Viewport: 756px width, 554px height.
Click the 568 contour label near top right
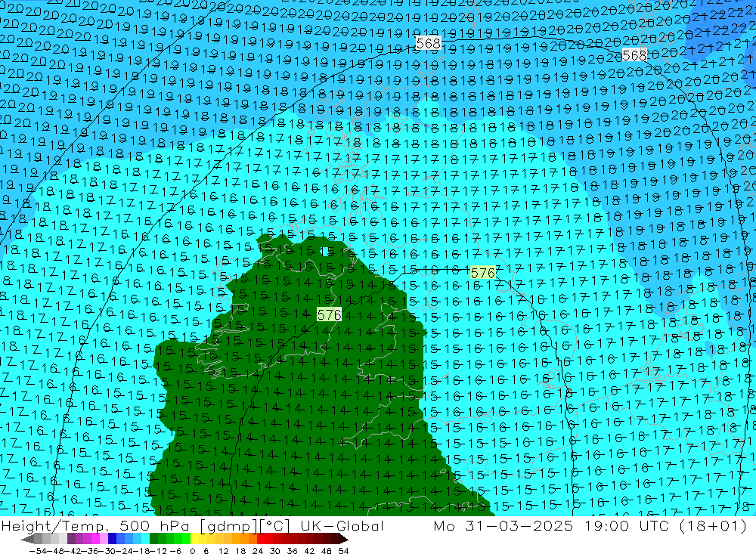pos(634,55)
